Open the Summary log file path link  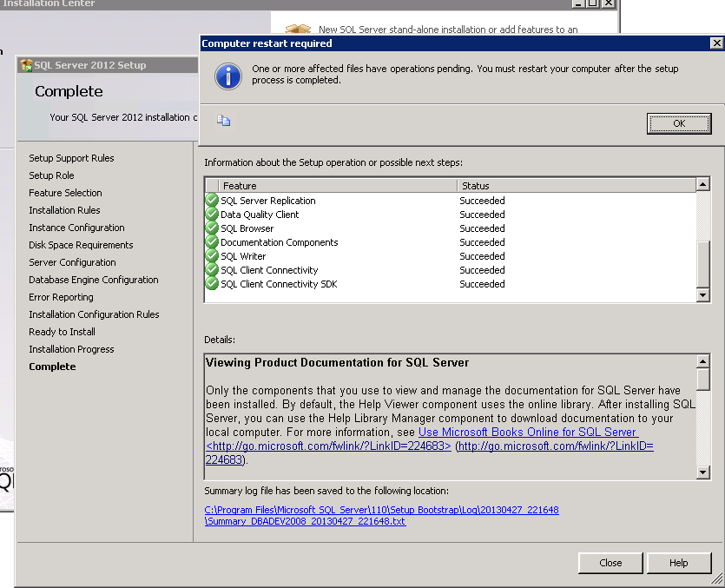(x=381, y=515)
